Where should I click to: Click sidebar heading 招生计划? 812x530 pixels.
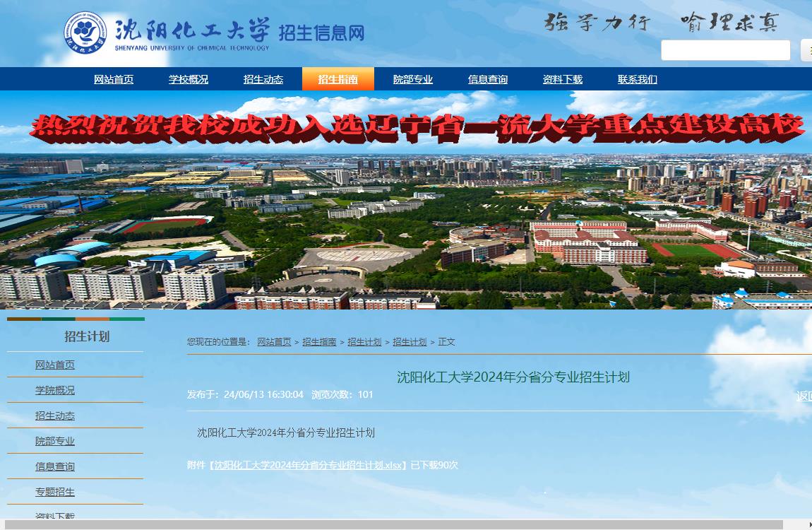point(87,336)
